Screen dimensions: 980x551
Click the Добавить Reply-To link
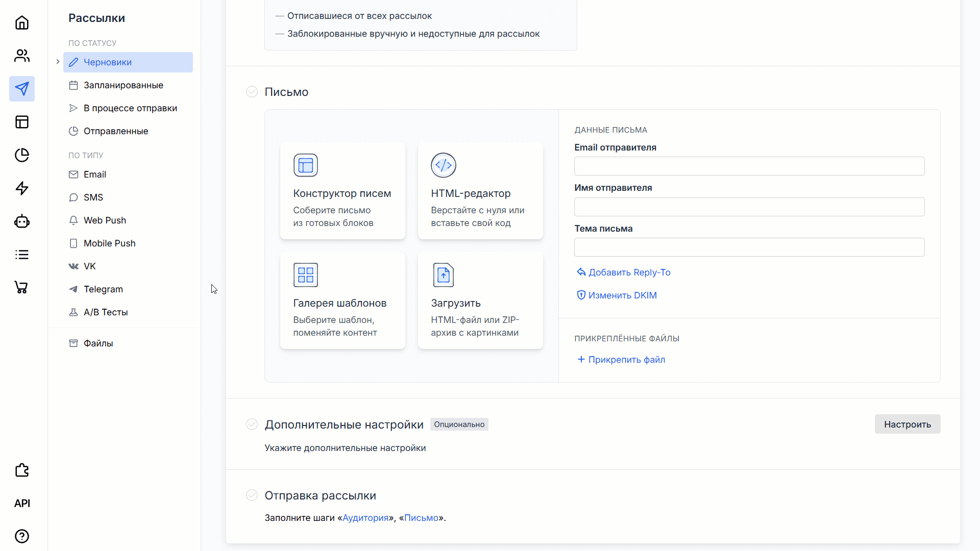623,272
